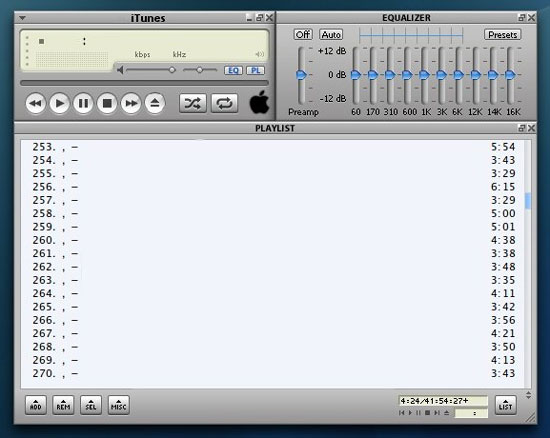Click the previous track rewind button
550x438 pixels.
[x=36, y=103]
